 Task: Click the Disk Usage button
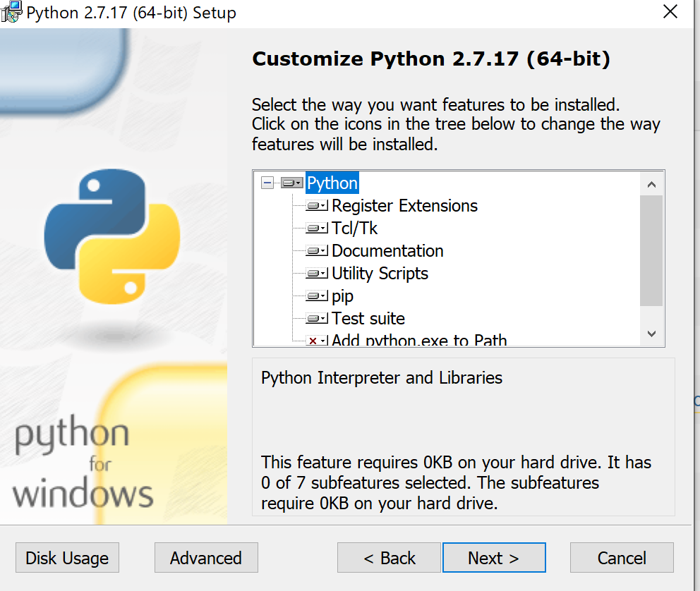point(68,558)
